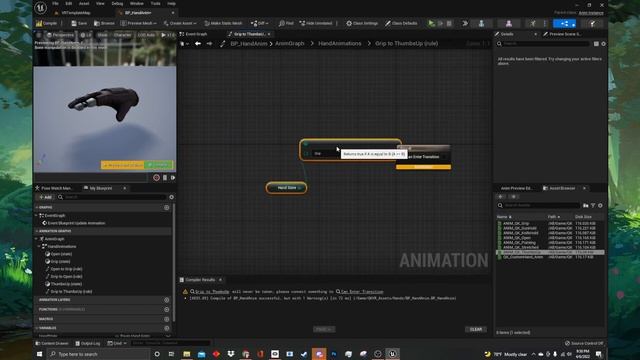Go forward with the right arrow in graph
Image resolution: width=640 pixels, height=360 pixels.
coord(209,44)
